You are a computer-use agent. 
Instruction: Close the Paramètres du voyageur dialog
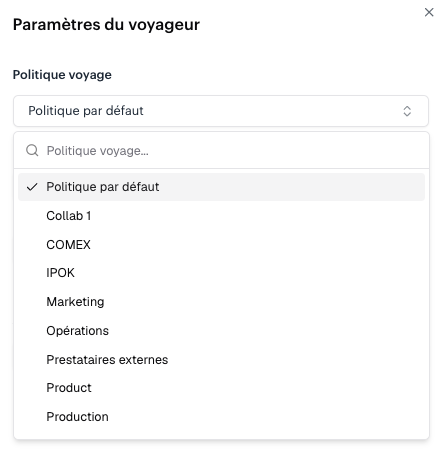(429, 13)
